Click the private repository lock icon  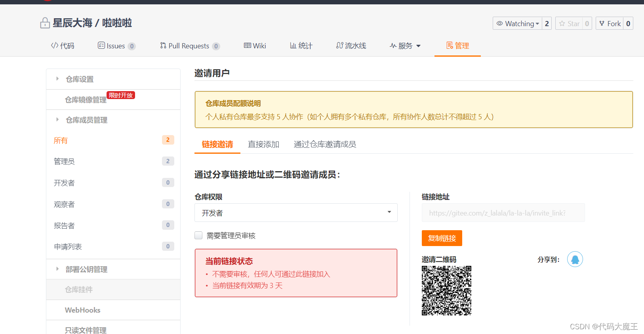tap(45, 23)
